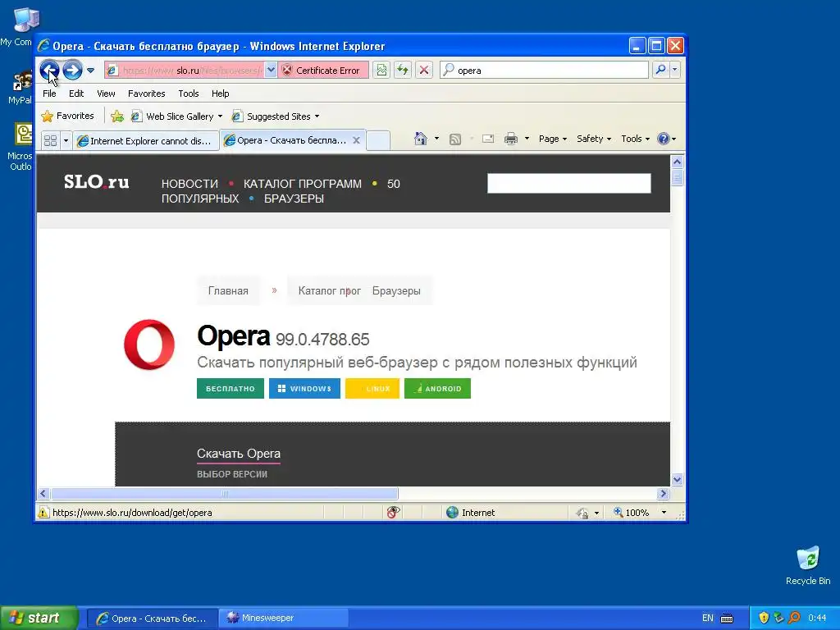Viewport: 840px width, 630px height.
Task: Open the File menu
Action: [49, 94]
